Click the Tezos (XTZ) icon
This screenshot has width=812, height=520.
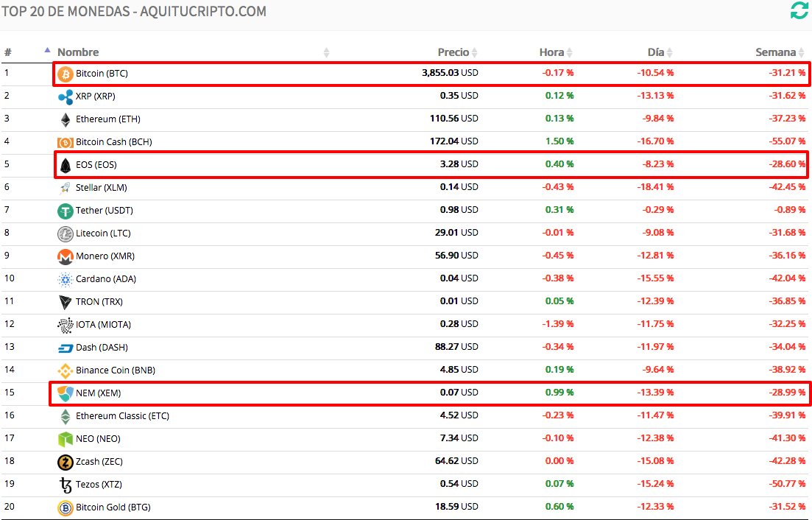[66, 485]
